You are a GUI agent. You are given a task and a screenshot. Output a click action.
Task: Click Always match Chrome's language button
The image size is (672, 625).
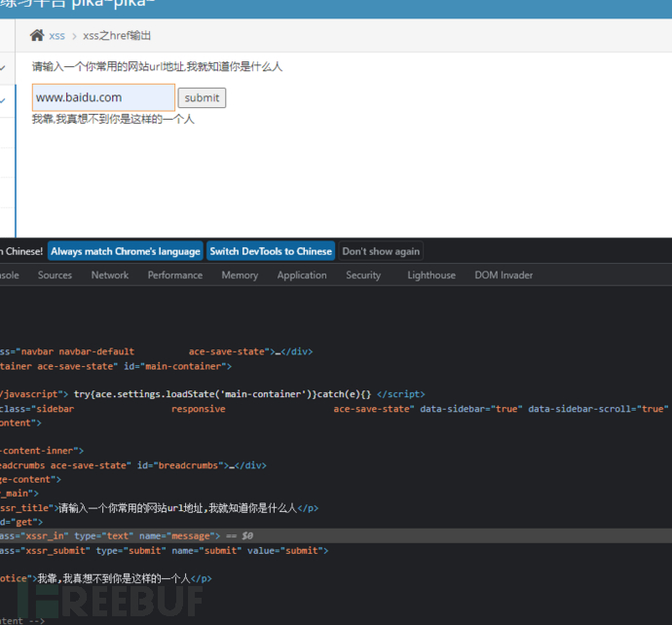click(126, 251)
